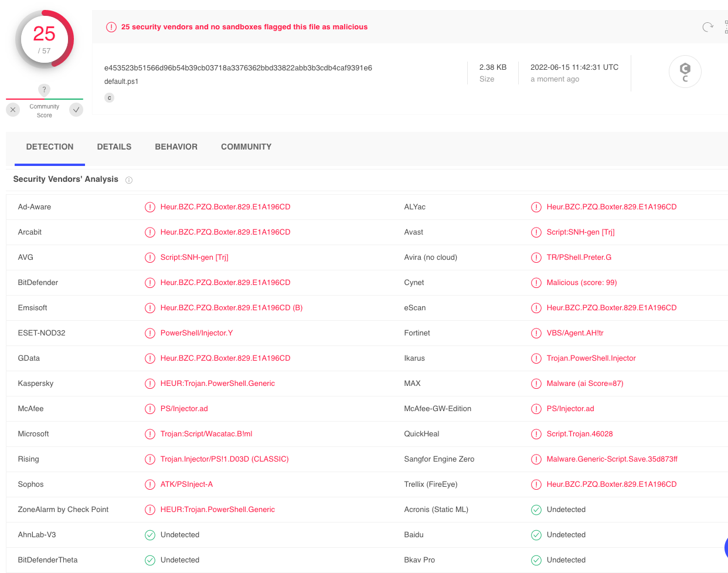728x573 pixels.
Task: Click the warning icon beside Kaspersky's detection
Action: click(x=150, y=384)
